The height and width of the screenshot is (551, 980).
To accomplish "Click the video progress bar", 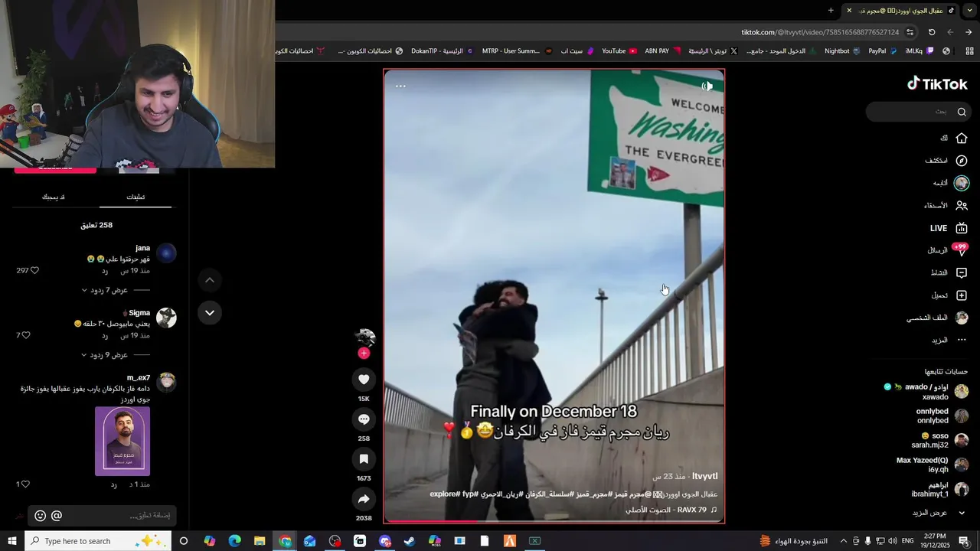I will [554, 521].
